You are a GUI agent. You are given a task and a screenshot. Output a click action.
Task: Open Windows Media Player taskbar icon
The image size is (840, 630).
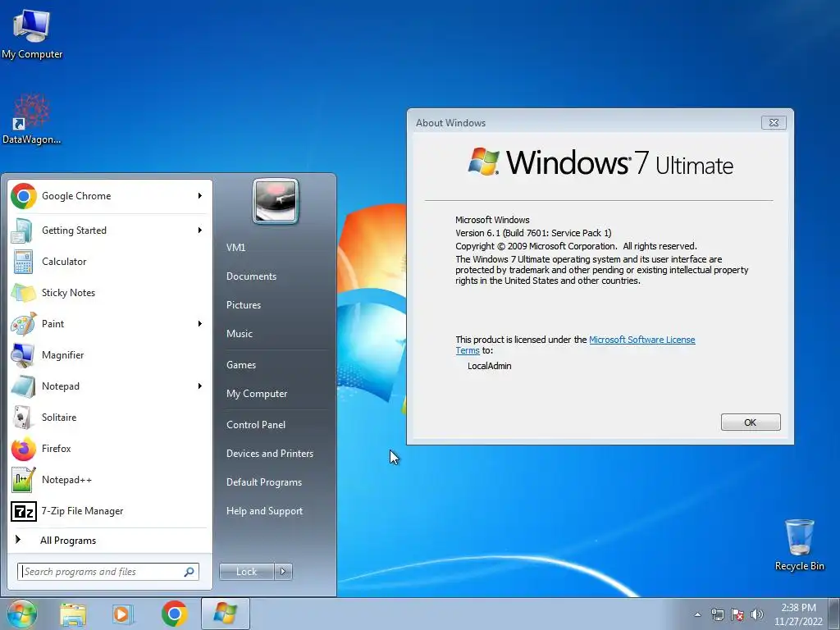click(x=123, y=614)
